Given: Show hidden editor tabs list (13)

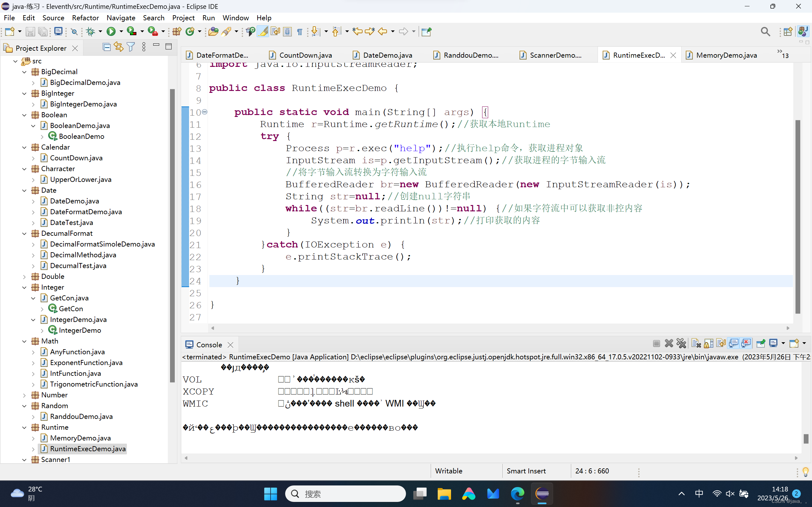Looking at the screenshot, I should pyautogui.click(x=783, y=54).
